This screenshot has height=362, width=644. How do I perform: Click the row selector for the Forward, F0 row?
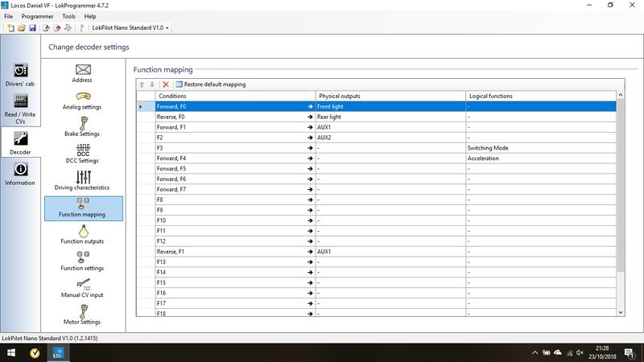pos(146,106)
